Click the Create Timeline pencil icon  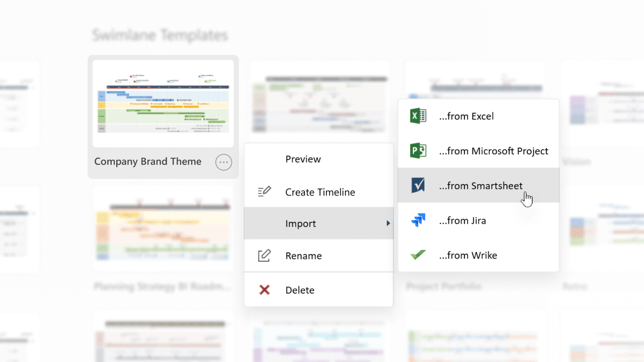click(264, 192)
